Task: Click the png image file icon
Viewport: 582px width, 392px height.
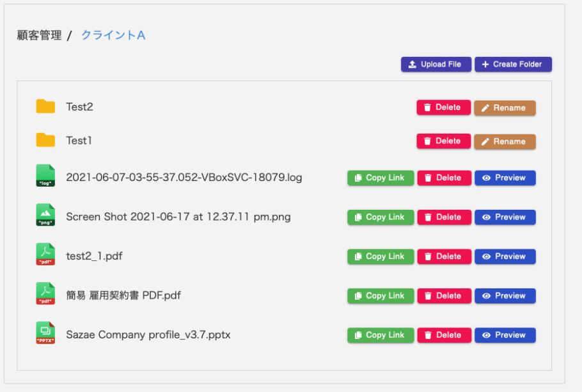Action: tap(45, 215)
